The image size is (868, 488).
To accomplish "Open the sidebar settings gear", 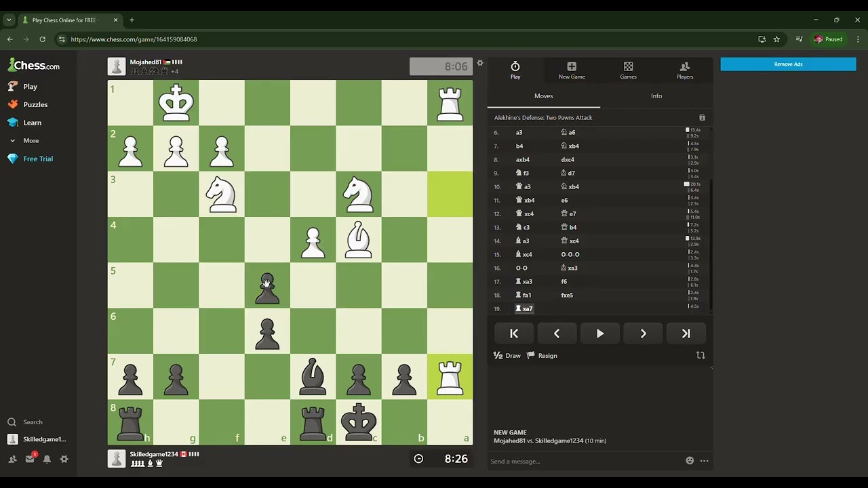I will coord(64,459).
